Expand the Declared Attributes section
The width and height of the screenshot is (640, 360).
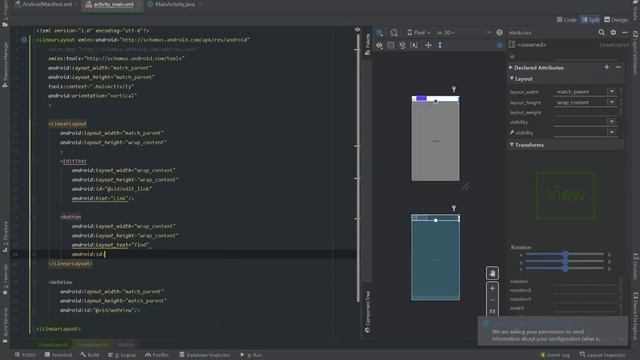(511, 67)
